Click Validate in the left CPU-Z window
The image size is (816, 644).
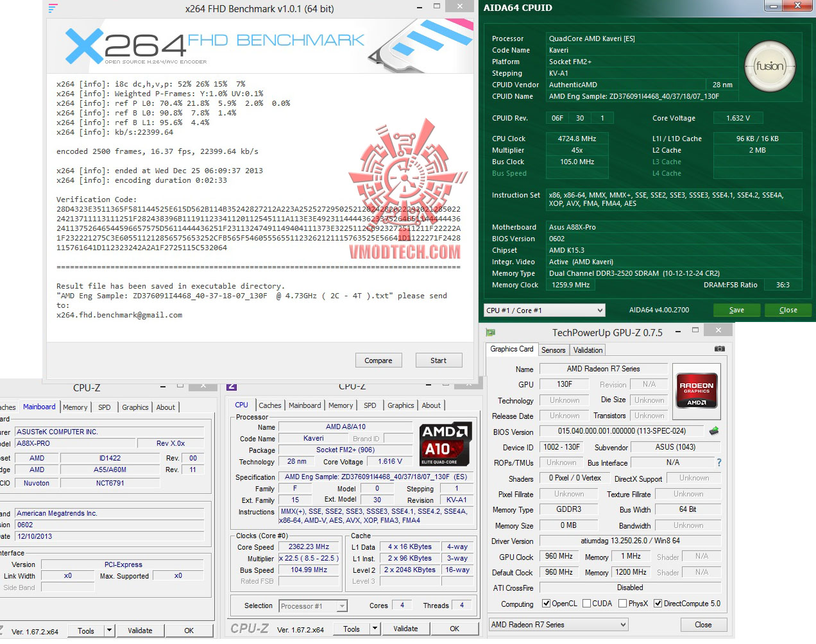140,631
